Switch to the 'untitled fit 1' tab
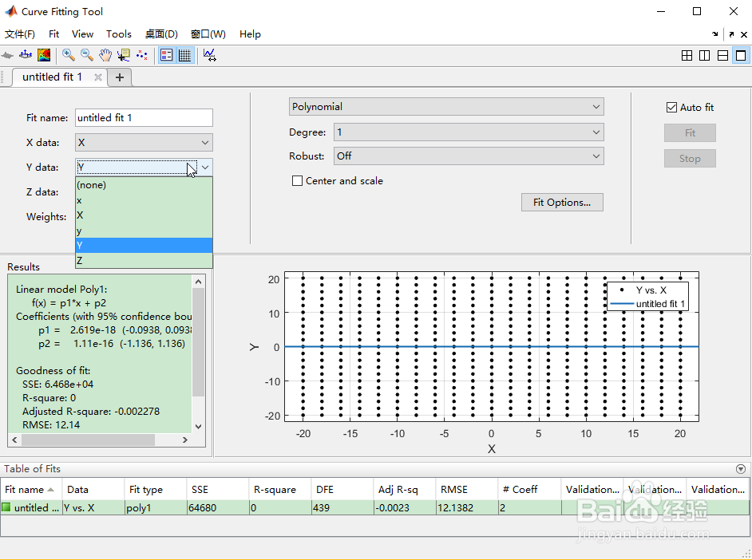 pyautogui.click(x=52, y=77)
